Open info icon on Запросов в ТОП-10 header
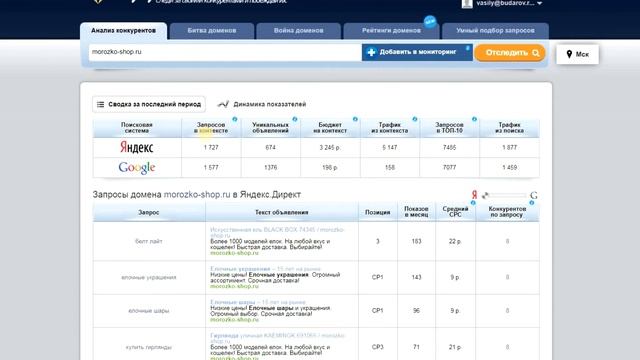The image size is (640, 360). (x=474, y=119)
